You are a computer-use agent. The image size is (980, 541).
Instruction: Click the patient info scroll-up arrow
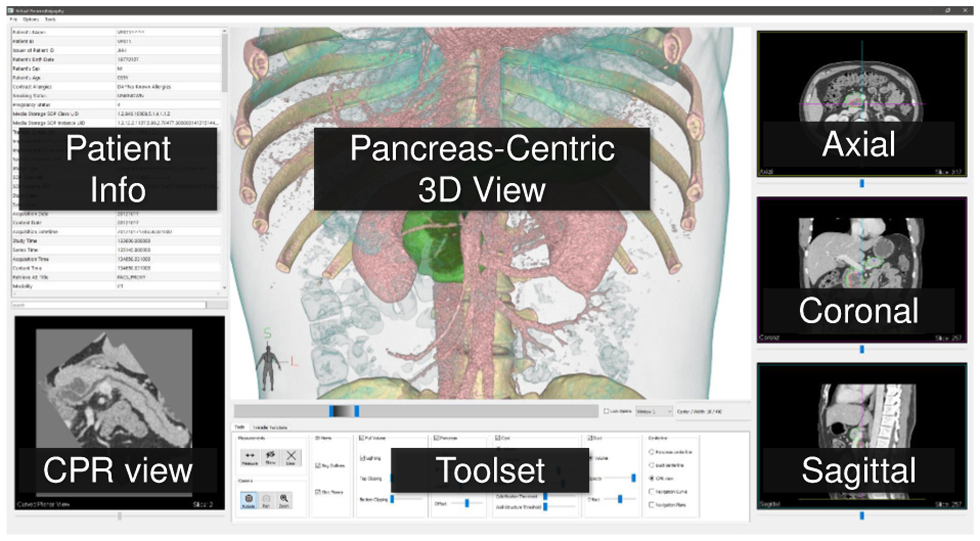[x=224, y=32]
